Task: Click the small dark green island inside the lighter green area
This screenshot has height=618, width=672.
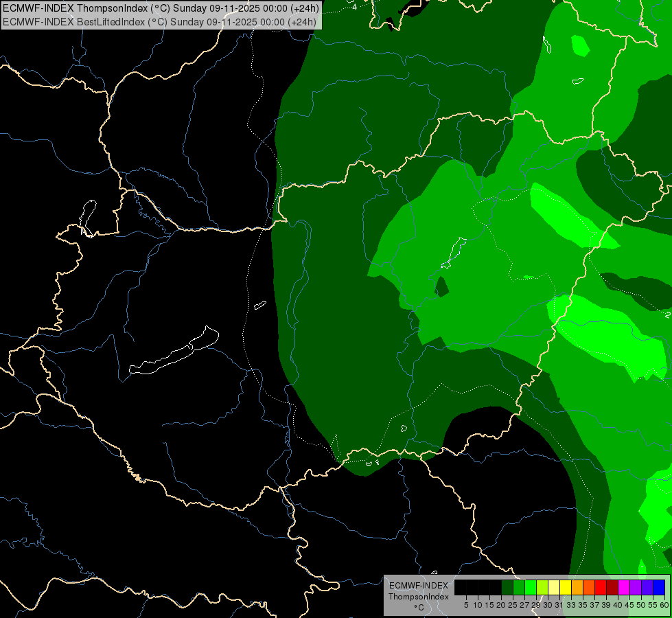Action: click(x=441, y=287)
